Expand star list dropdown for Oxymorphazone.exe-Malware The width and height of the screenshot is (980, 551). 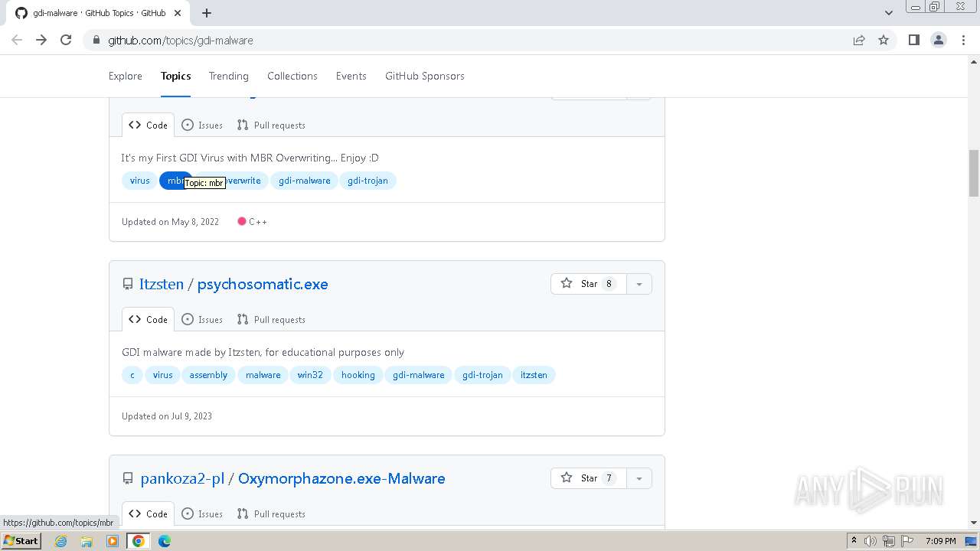(639, 478)
